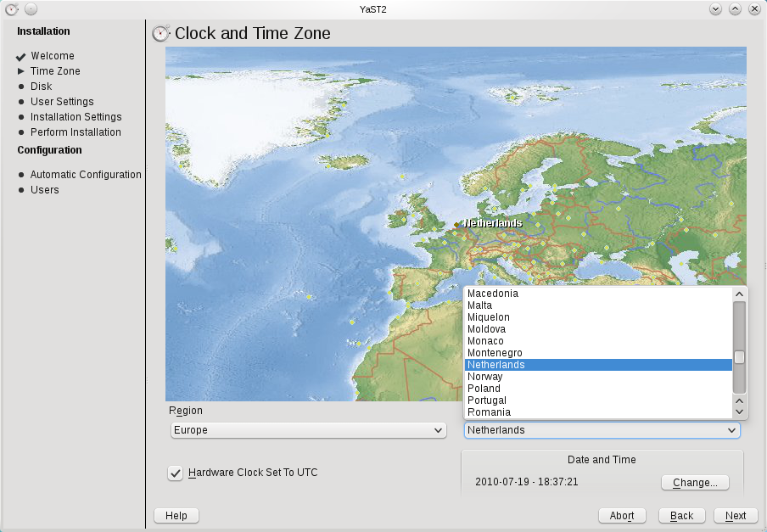Open the Region dropdown showing Europe
This screenshot has width=767, height=532.
(x=309, y=430)
